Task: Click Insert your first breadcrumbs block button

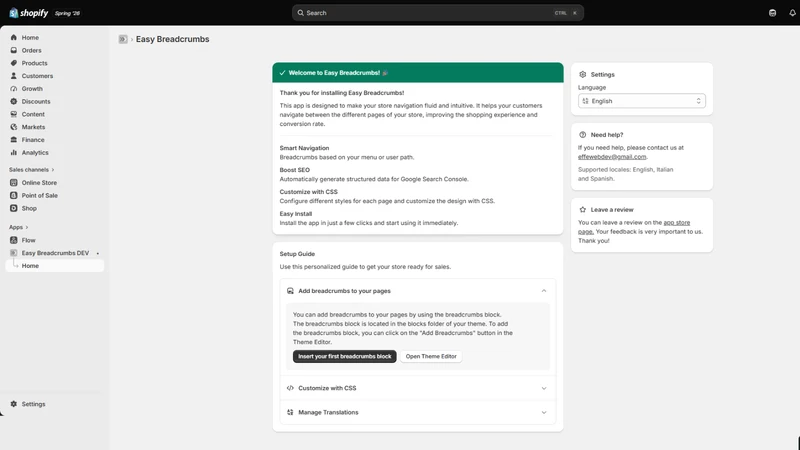Action: [344, 356]
